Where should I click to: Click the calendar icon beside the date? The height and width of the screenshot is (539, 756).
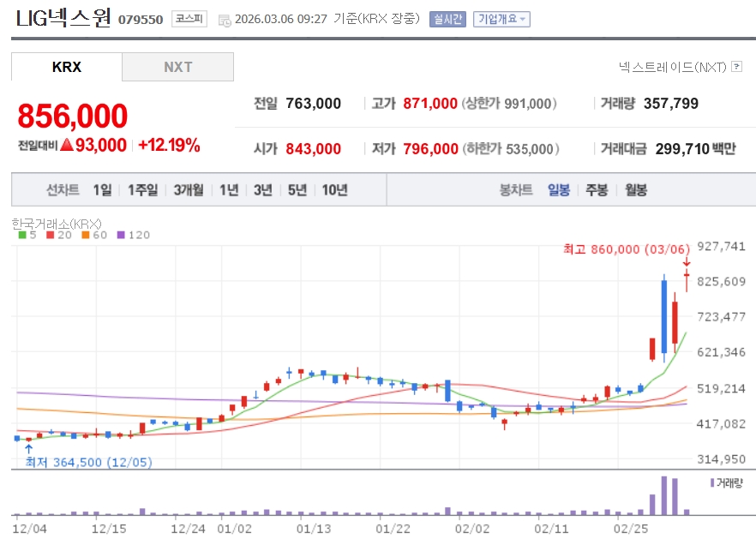tap(225, 19)
